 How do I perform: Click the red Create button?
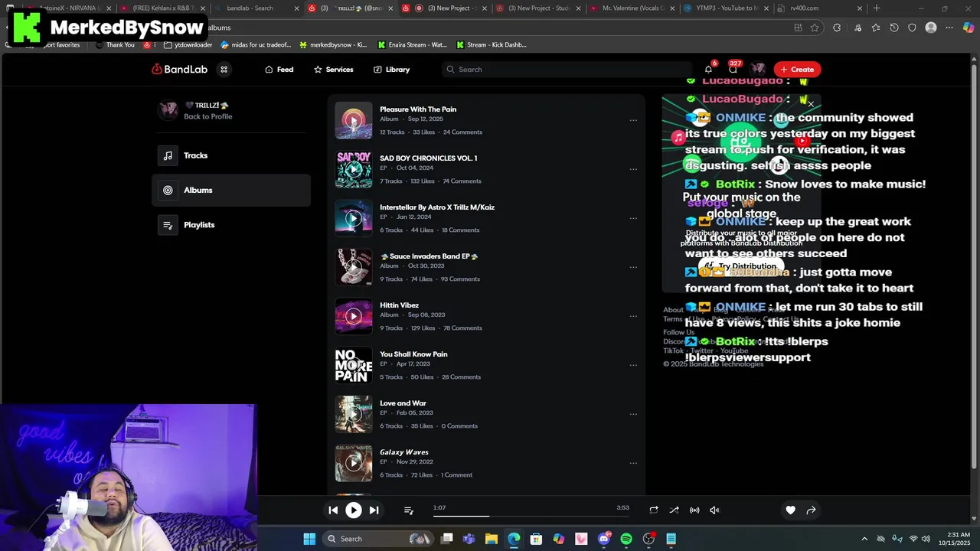coord(797,70)
